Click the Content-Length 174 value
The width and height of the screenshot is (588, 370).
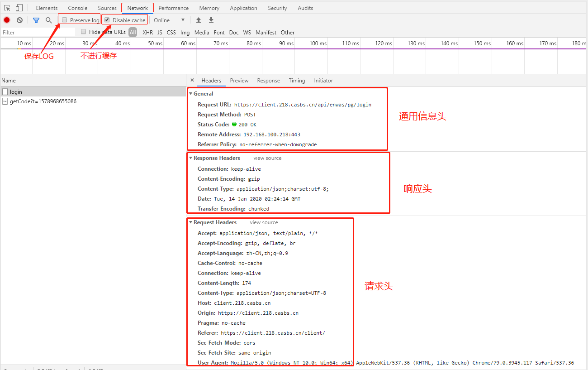pyautogui.click(x=247, y=283)
